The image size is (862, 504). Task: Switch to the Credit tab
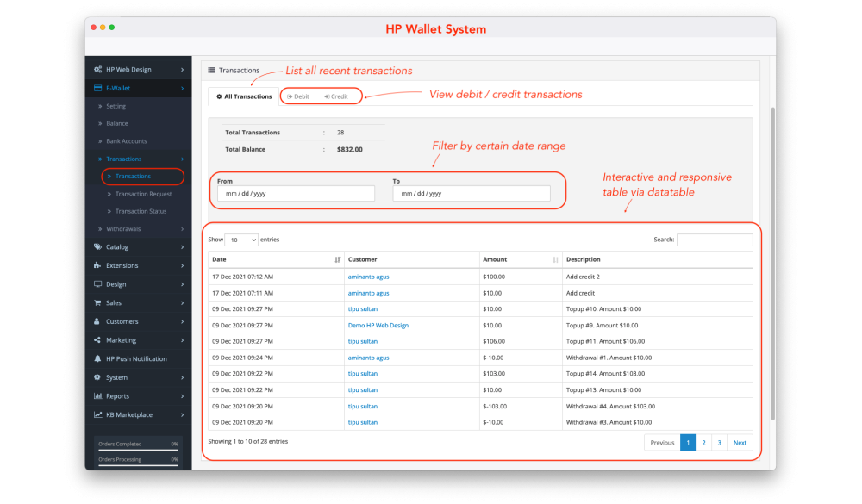click(x=336, y=96)
